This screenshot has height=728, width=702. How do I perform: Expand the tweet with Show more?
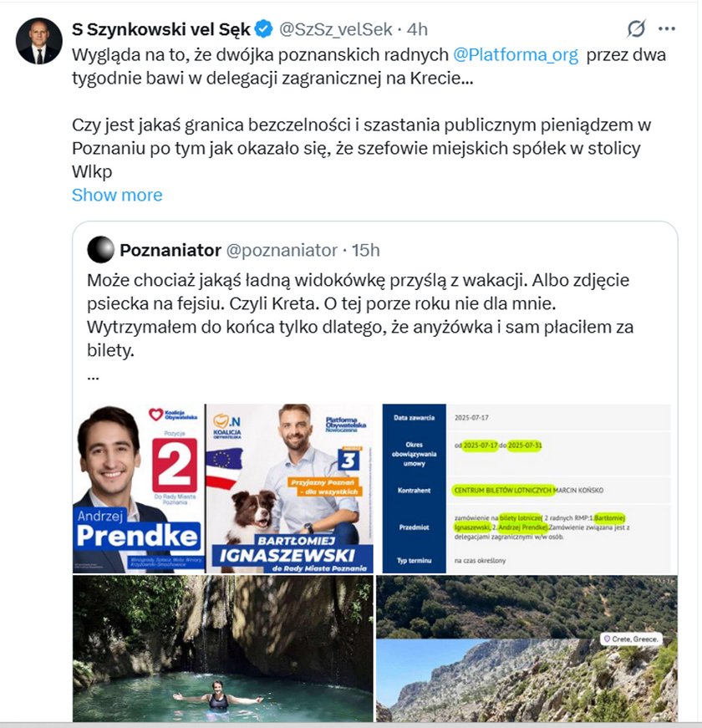[117, 195]
